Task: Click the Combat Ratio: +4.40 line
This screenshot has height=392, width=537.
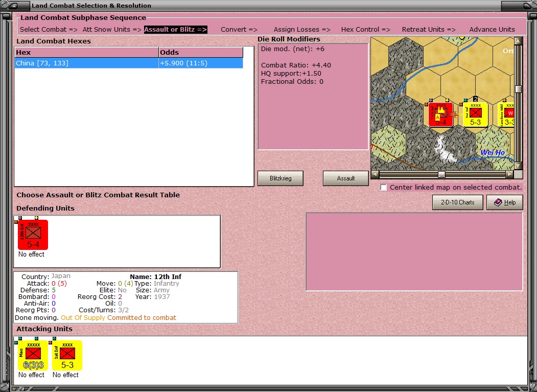Action: (x=296, y=65)
